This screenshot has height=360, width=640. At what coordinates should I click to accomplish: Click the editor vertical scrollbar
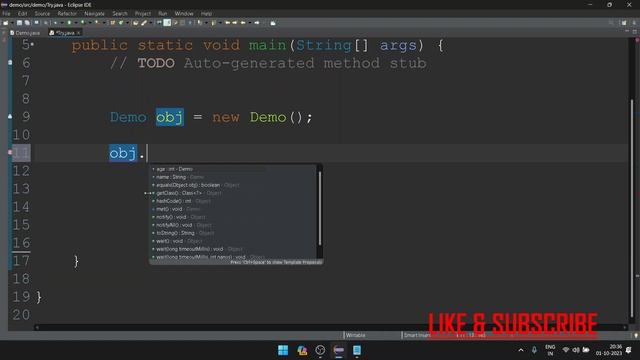pyautogui.click(x=632, y=208)
